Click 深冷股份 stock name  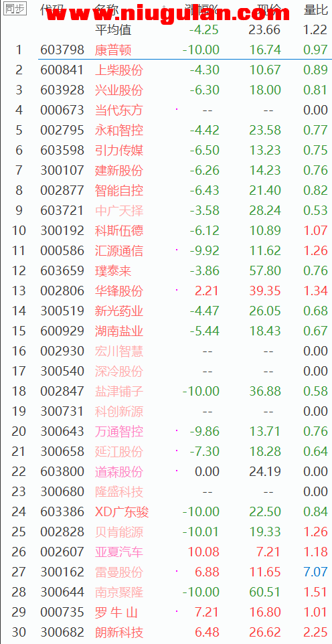[x=118, y=372]
